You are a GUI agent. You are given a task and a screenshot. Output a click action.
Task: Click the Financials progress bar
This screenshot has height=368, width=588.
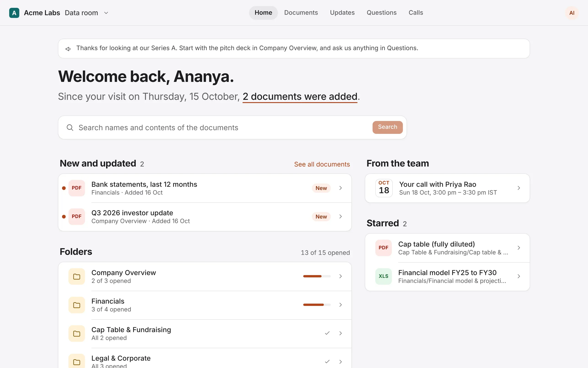tap(317, 305)
